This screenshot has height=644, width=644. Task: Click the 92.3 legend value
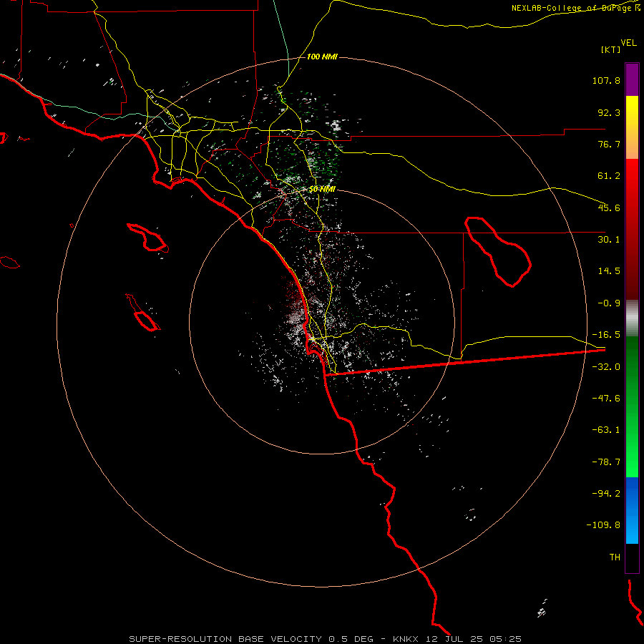click(x=609, y=112)
